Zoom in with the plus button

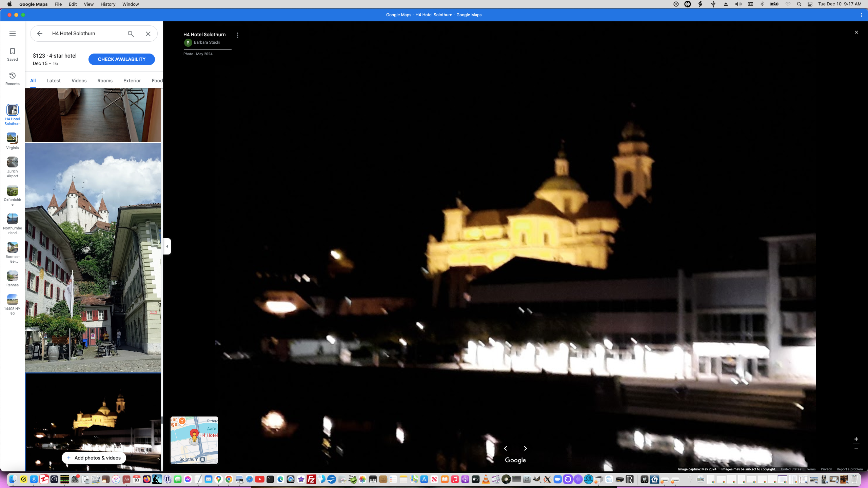pos(856,439)
